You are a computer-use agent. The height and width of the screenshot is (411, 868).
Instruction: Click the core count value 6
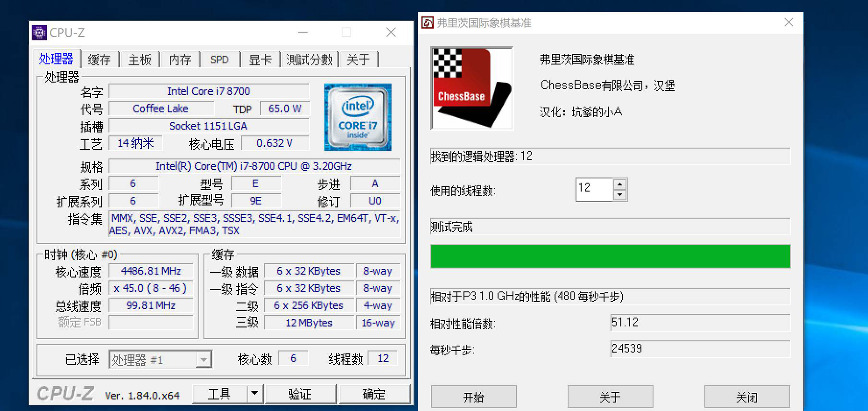pos(293,358)
